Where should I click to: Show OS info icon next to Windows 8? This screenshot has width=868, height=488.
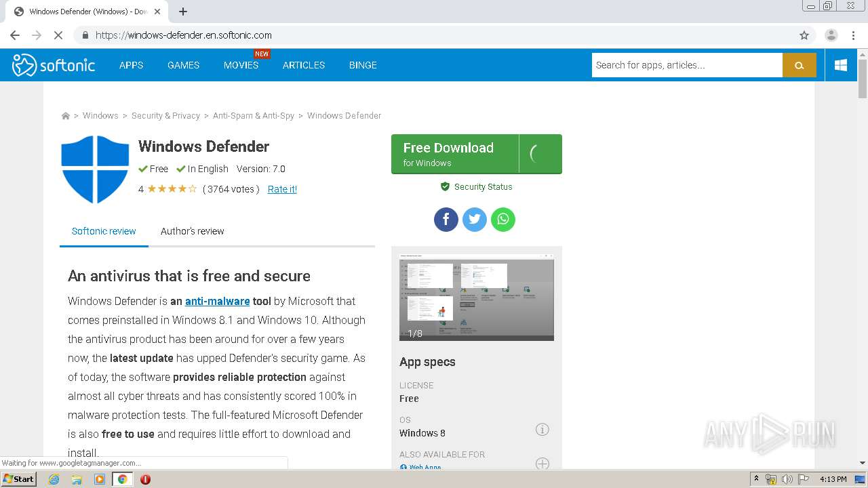point(542,429)
